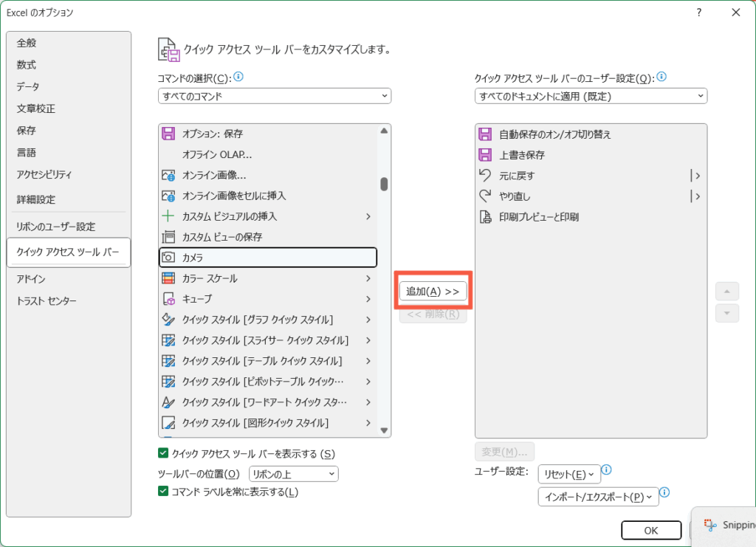Open the リセット dropdown button

[x=569, y=474]
